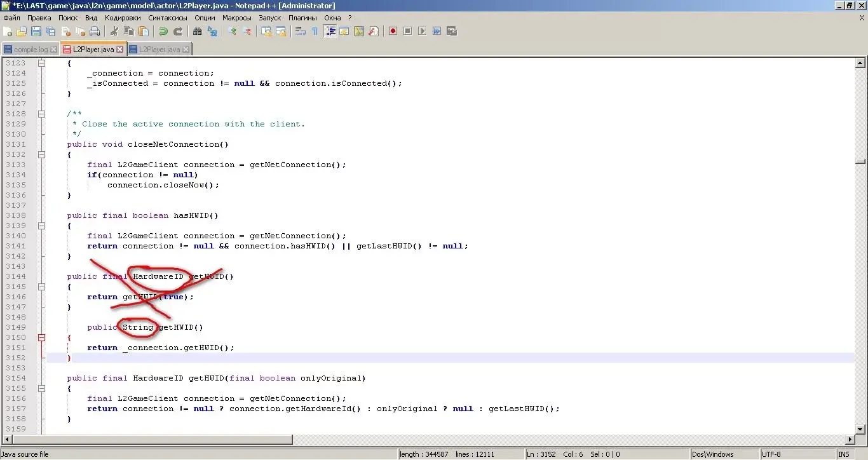868x460 pixels.
Task: Open the Окна menu
Action: [x=332, y=18]
